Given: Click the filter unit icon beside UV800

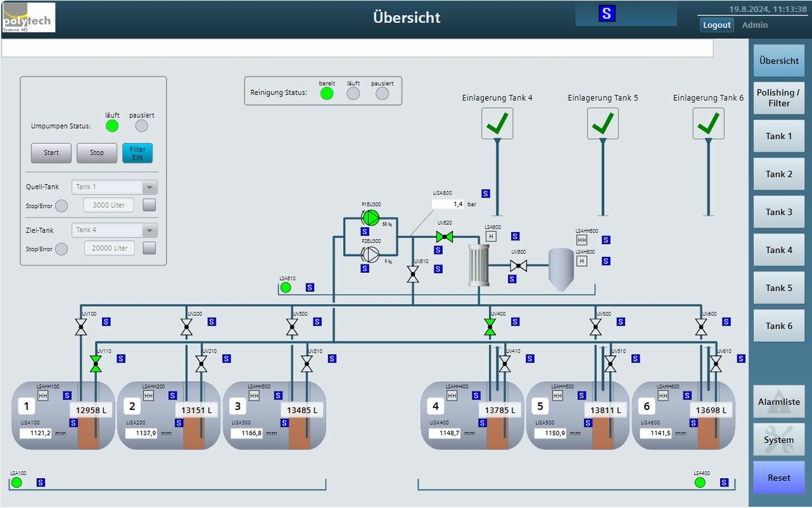Looking at the screenshot, I should pos(479,265).
